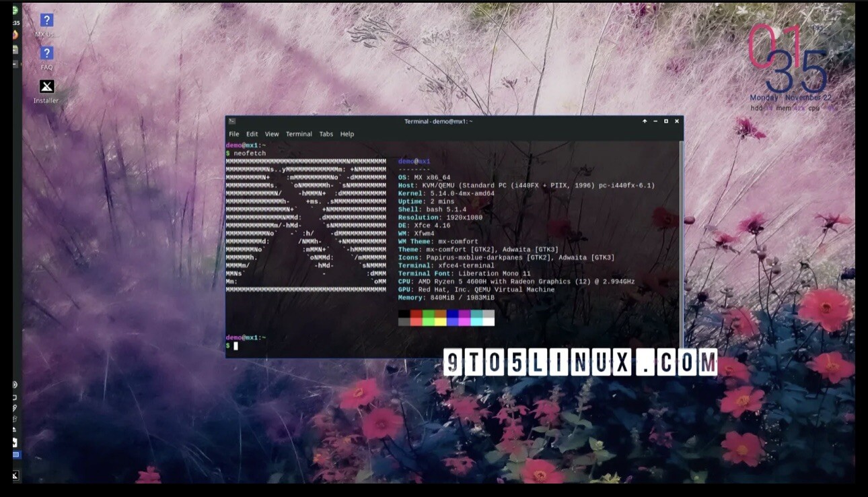868x497 pixels.
Task: Click the 'Uptime: 2 mins' line
Action: pos(426,201)
